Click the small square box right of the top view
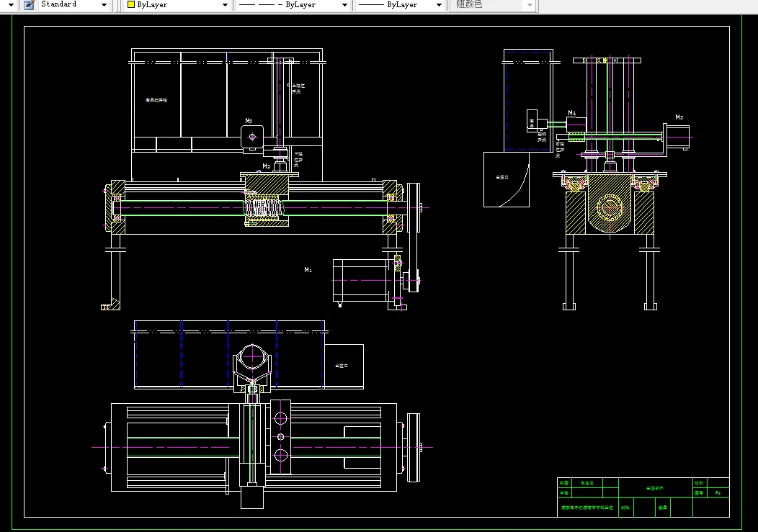This screenshot has width=758, height=532. pyautogui.click(x=343, y=366)
